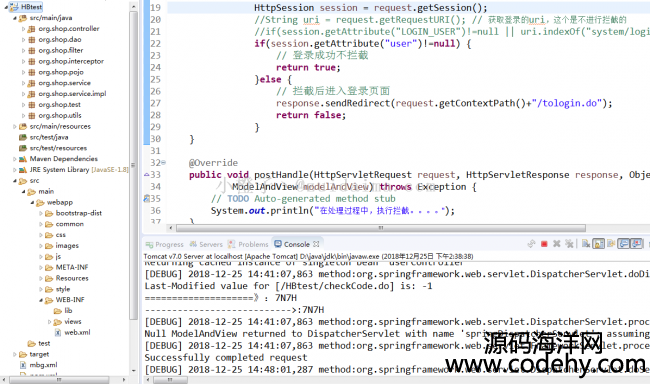Switch to the Progress tab
The height and width of the screenshot is (384, 650).
tap(165, 245)
